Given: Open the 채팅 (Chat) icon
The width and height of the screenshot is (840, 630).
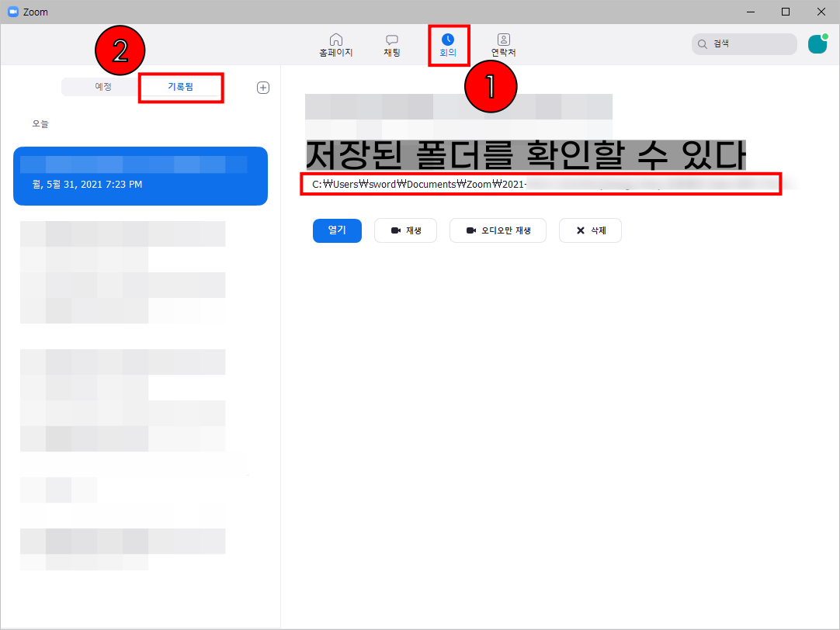Looking at the screenshot, I should [391, 43].
